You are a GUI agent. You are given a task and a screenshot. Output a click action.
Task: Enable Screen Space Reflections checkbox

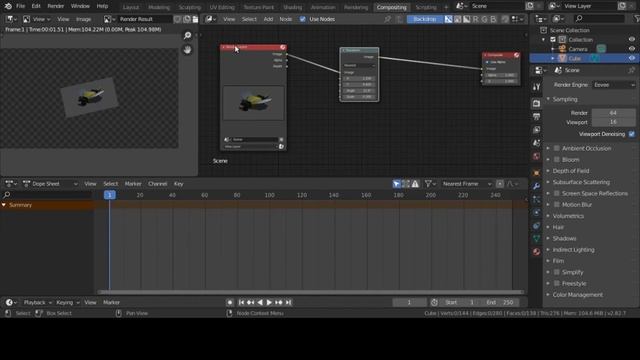click(x=557, y=193)
